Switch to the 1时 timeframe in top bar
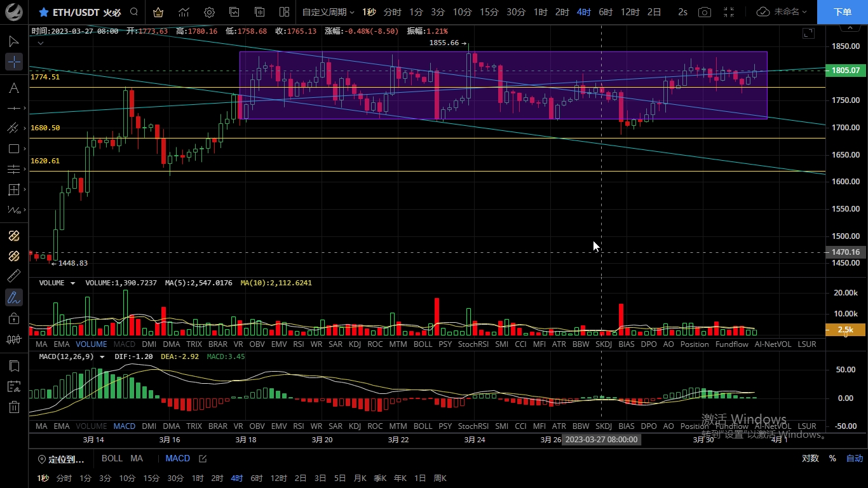Screen dimensions: 868x488 coord(540,12)
